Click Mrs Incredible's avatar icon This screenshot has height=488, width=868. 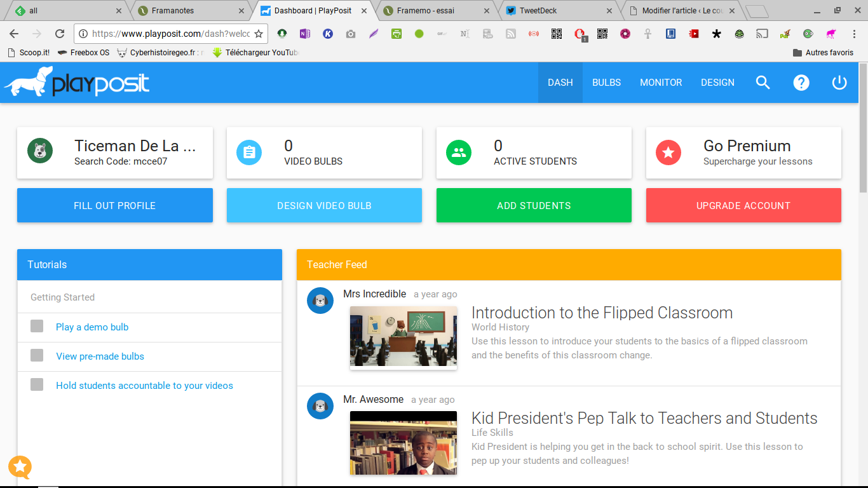[320, 300]
